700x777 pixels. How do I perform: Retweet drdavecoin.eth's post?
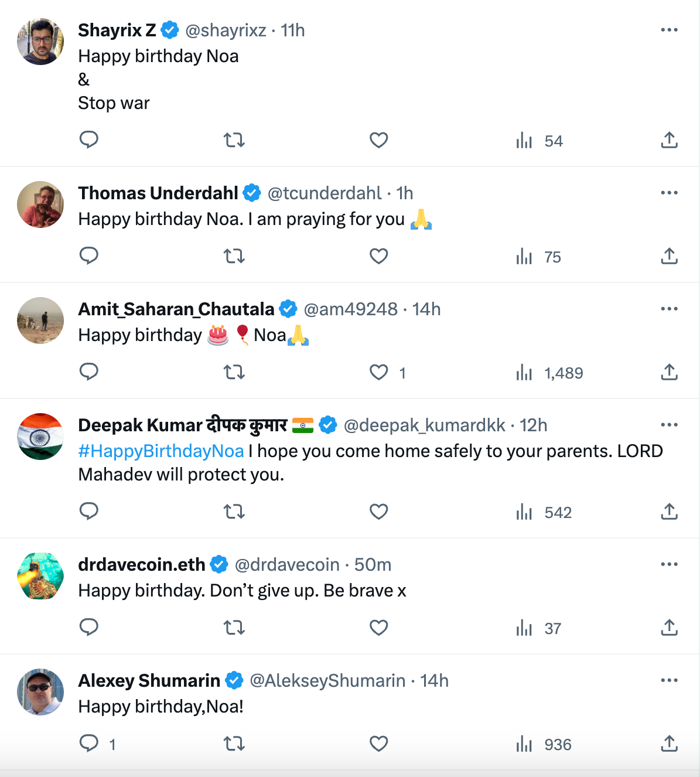[x=234, y=628]
